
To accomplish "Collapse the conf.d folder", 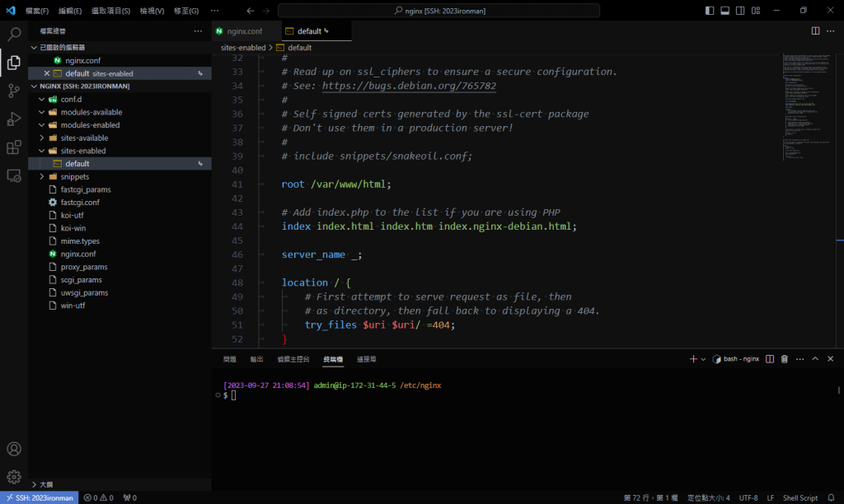I will pyautogui.click(x=42, y=99).
